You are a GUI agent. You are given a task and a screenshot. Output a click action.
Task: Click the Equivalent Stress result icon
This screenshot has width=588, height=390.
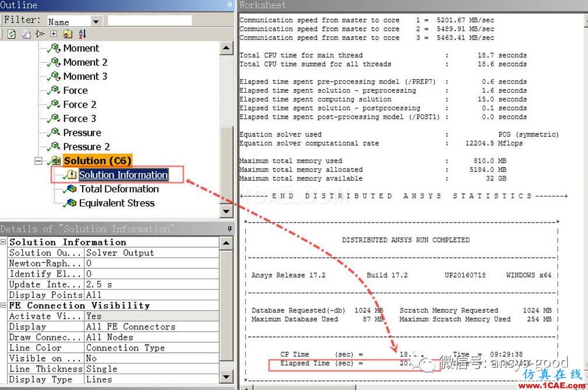pyautogui.click(x=72, y=203)
